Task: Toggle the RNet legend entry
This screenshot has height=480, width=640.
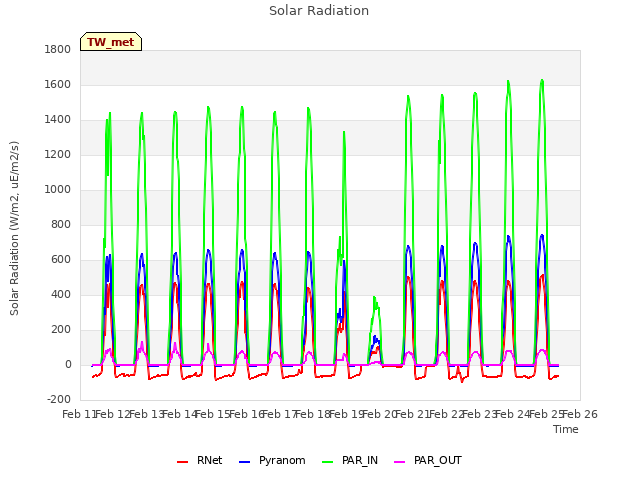Action: 200,460
